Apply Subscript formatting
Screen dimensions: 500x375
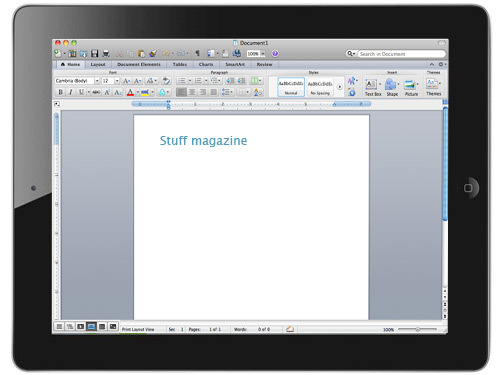pos(117,92)
